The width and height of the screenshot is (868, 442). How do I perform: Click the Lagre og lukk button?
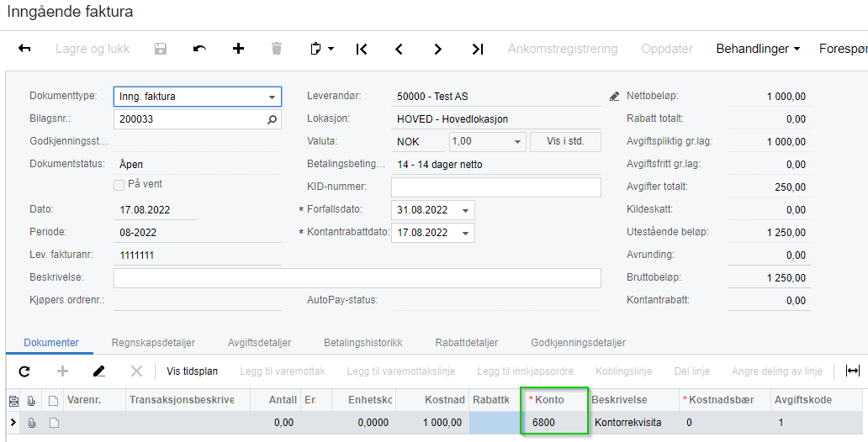point(93,49)
